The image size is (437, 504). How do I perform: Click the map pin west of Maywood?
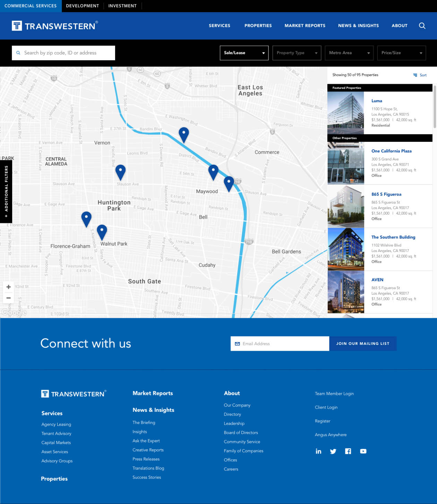point(213,172)
